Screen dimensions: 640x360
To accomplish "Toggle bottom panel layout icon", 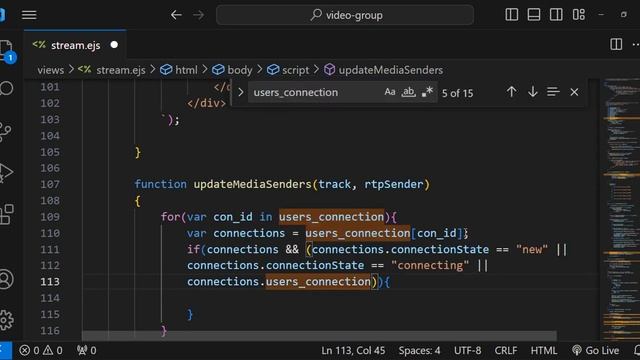I will (534, 15).
